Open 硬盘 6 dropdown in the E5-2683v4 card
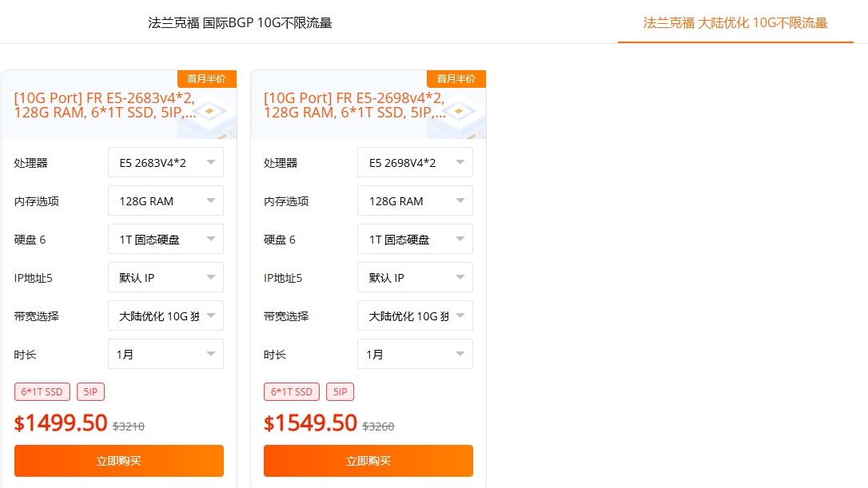The image size is (868, 488). point(165,240)
